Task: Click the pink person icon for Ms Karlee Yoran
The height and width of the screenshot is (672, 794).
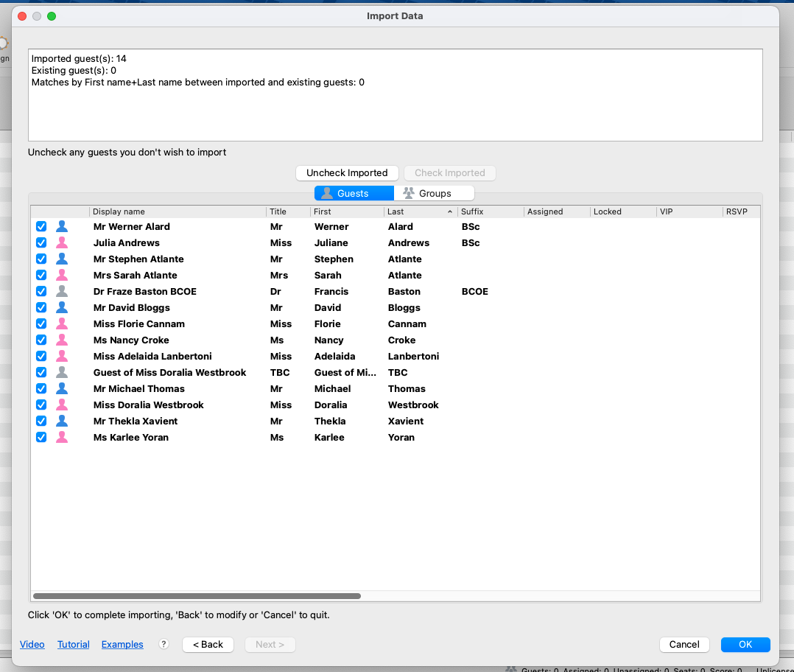Action: 62,438
